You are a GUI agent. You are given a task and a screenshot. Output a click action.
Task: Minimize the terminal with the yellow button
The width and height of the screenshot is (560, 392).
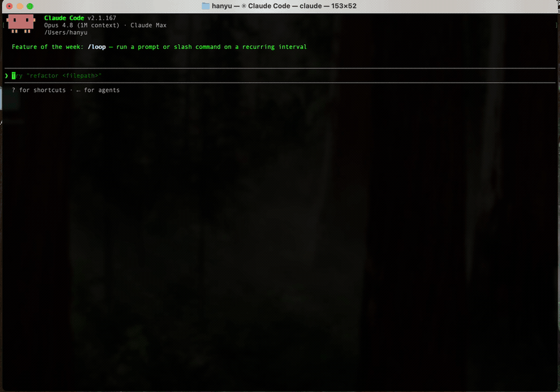20,6
